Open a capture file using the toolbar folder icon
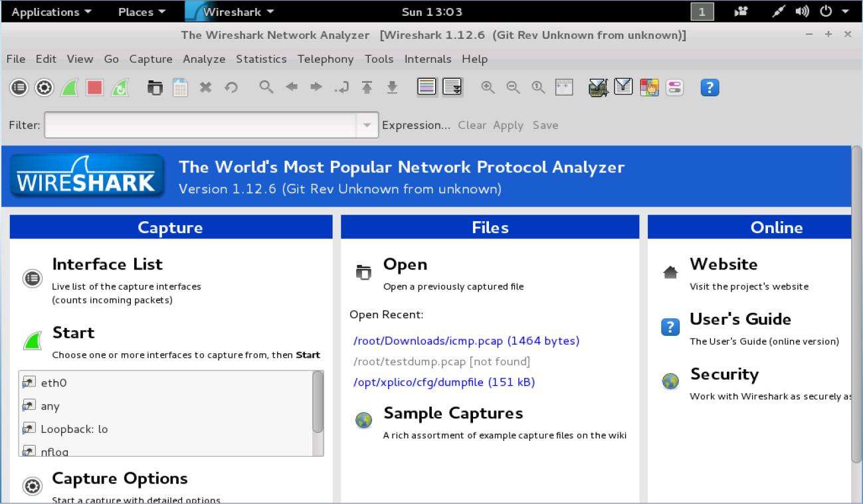The height and width of the screenshot is (504, 863). coord(154,88)
